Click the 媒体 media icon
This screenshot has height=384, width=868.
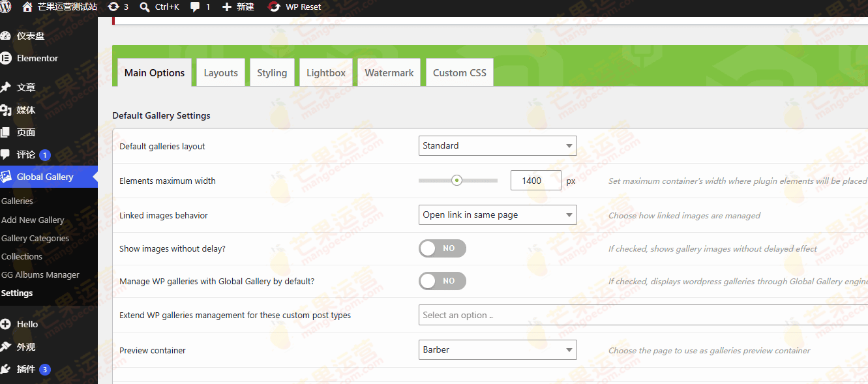[x=6, y=110]
